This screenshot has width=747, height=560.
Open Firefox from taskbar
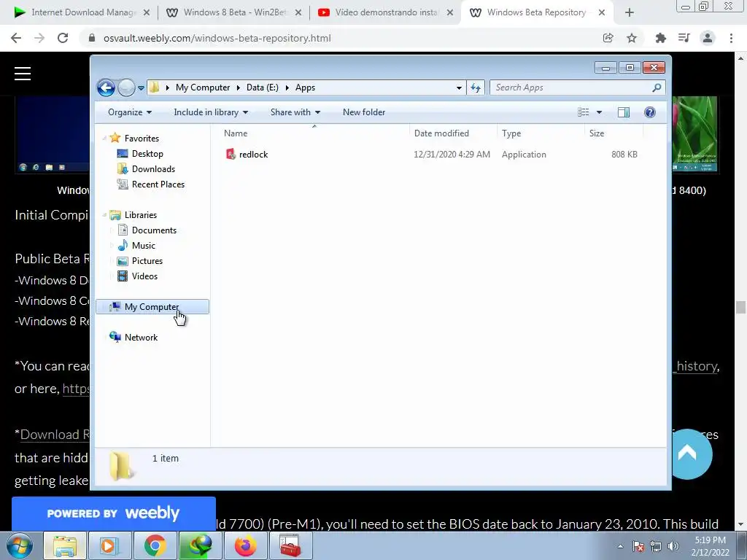pos(245,545)
